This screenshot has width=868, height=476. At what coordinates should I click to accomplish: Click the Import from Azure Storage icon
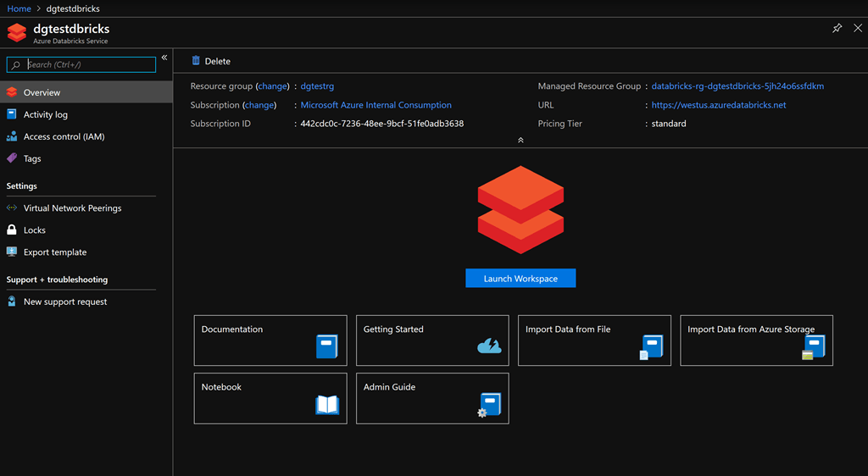813,347
